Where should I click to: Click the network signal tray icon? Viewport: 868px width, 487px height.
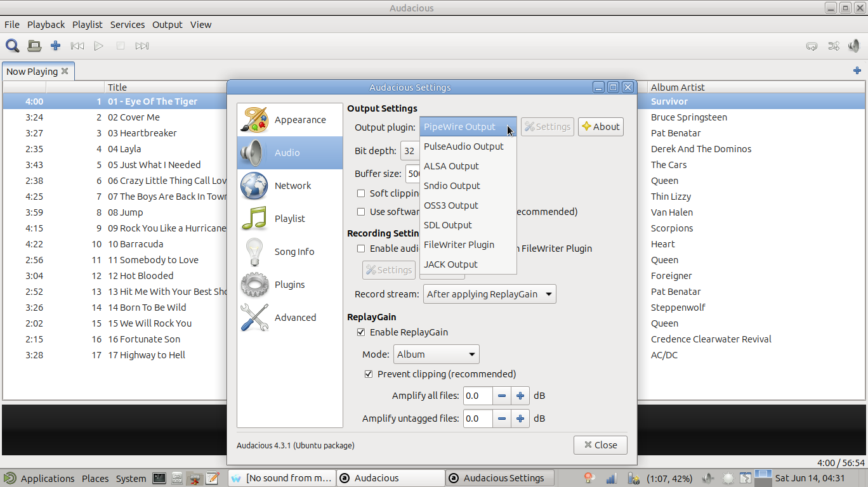pos(611,478)
